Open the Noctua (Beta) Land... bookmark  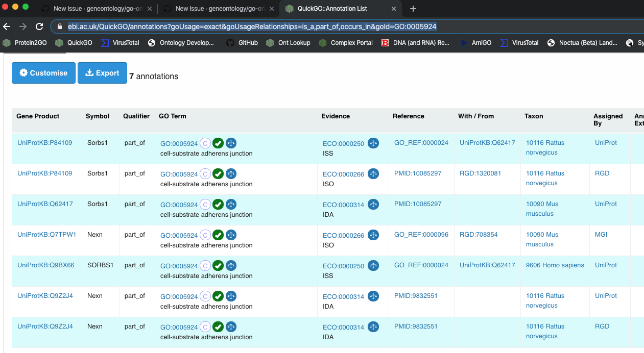pyautogui.click(x=582, y=43)
